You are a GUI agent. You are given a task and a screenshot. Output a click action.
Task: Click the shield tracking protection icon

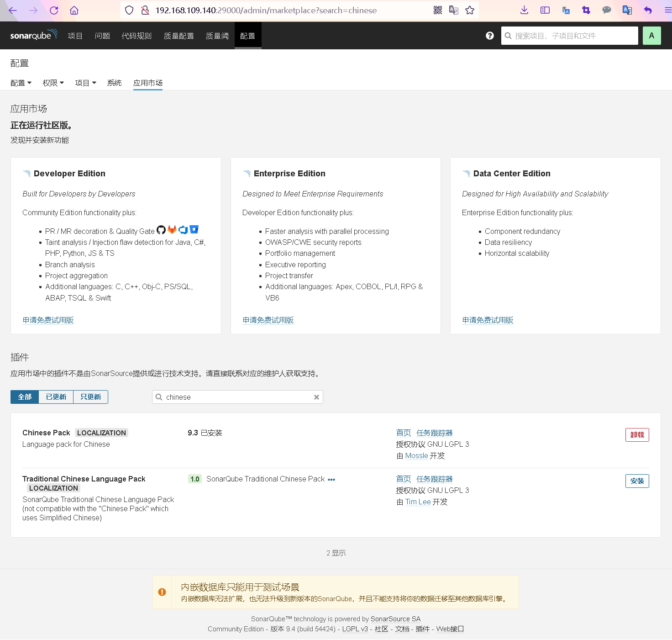coord(129,10)
